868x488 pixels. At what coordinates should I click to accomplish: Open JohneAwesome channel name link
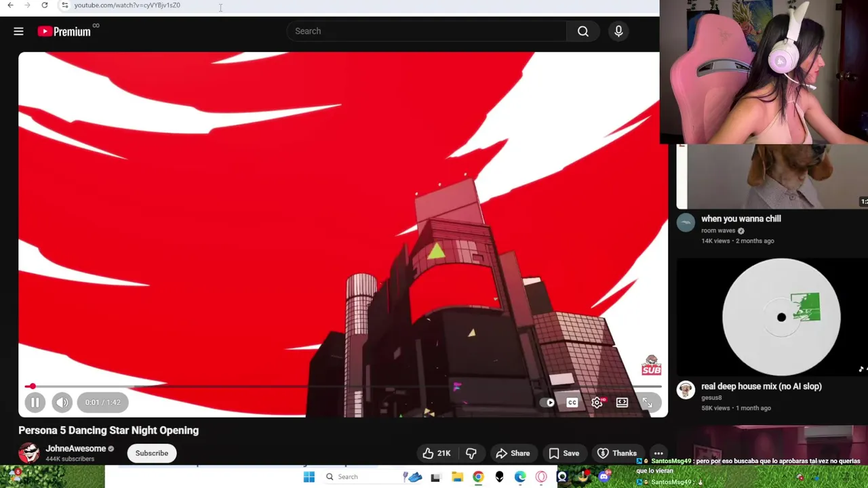tap(76, 449)
